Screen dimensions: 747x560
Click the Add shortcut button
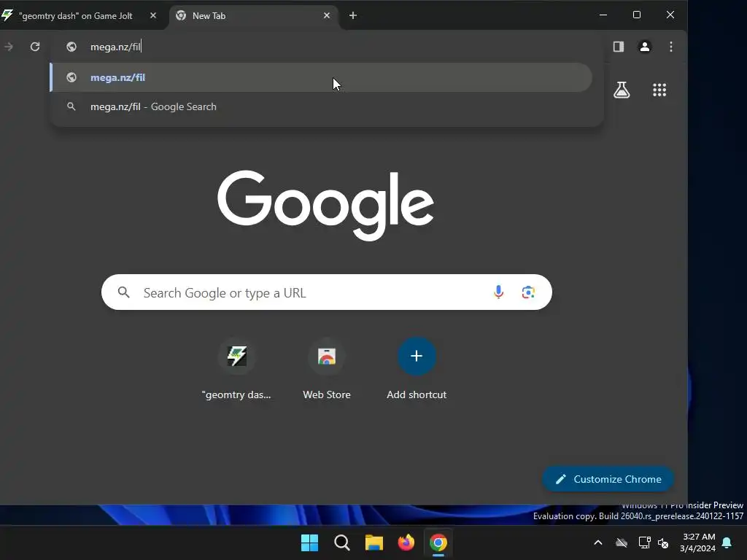point(417,369)
